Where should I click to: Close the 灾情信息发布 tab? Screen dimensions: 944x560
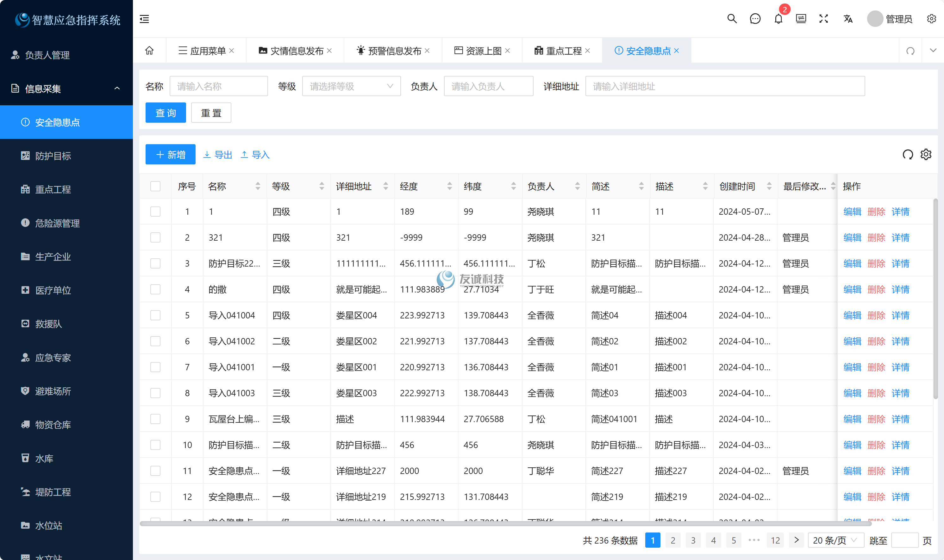click(x=329, y=51)
